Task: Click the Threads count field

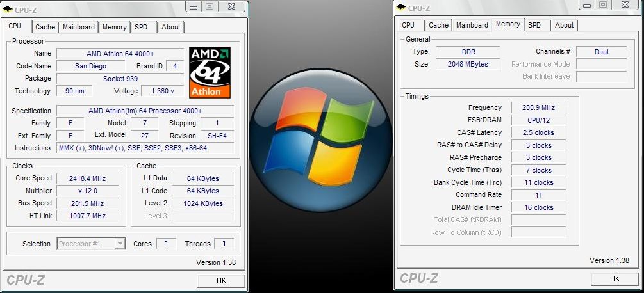Action: (224, 244)
